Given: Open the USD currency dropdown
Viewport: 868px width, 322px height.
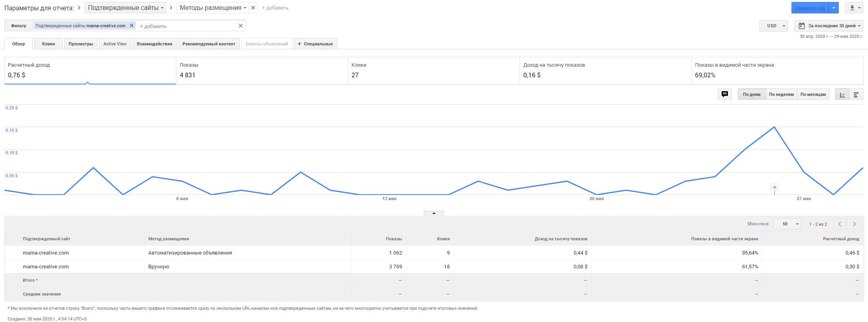Looking at the screenshot, I should click(x=774, y=26).
